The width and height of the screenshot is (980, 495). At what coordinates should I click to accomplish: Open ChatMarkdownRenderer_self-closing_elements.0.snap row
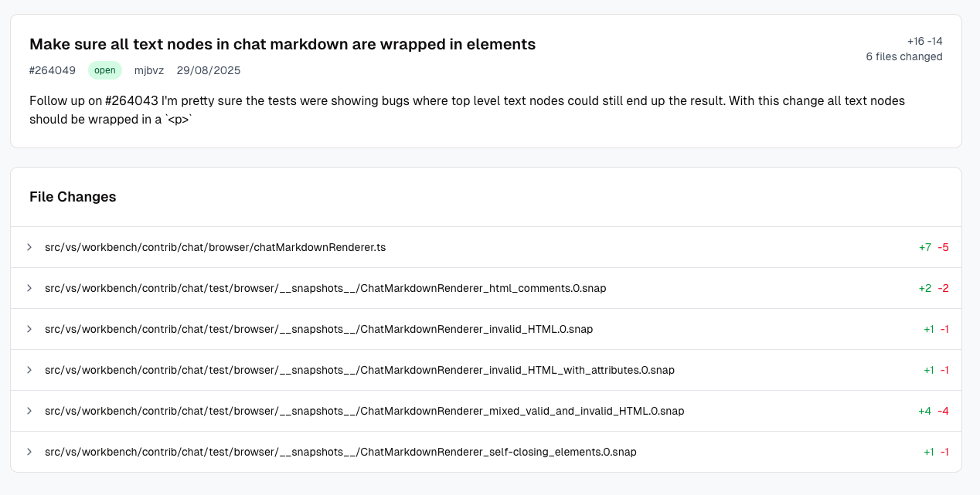tap(340, 452)
